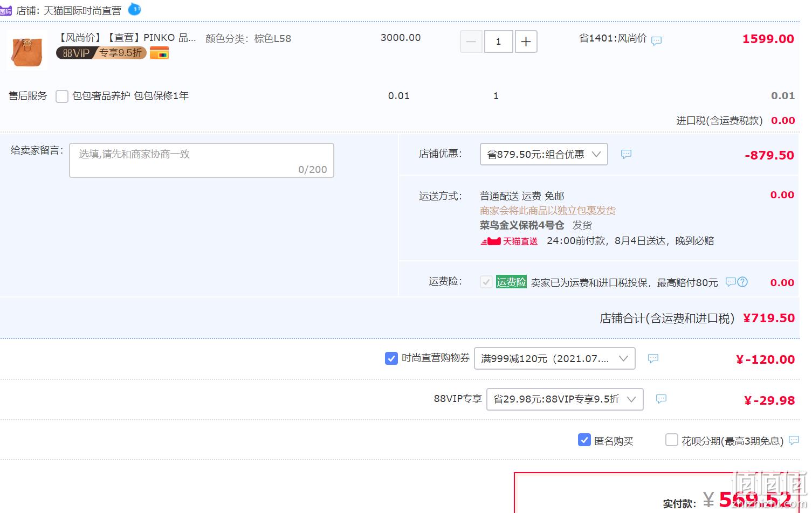Click the coupon amount ¥-120.00

click(x=766, y=359)
